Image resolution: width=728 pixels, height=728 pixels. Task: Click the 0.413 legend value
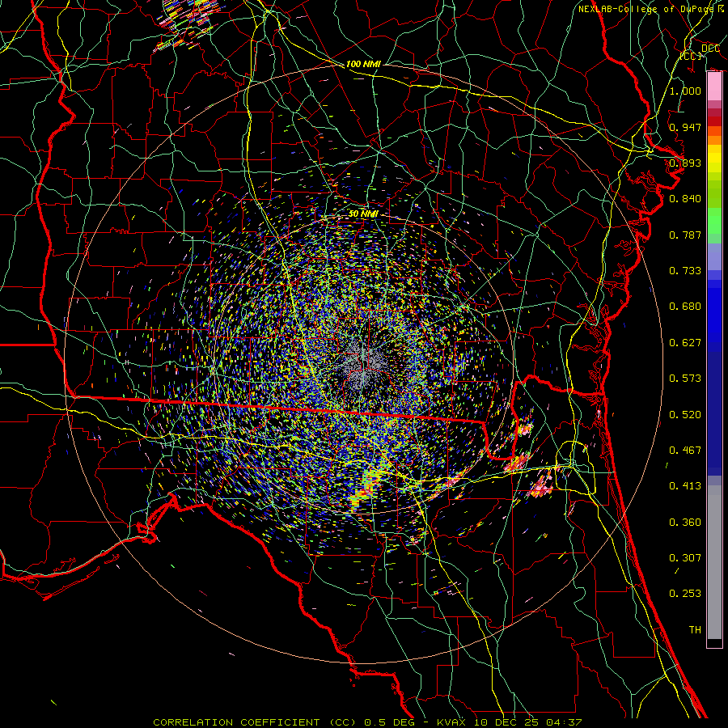pyautogui.click(x=685, y=486)
